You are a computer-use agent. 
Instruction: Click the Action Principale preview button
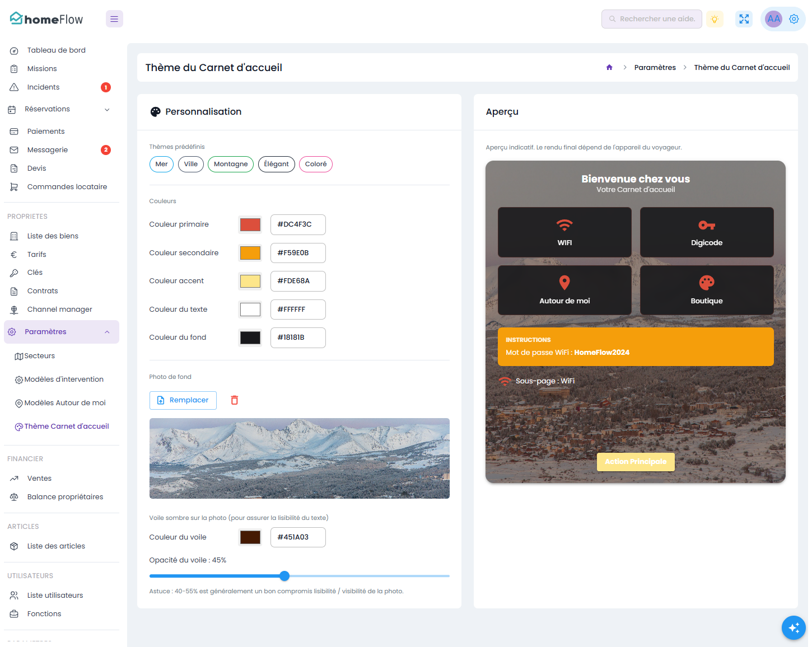point(636,462)
